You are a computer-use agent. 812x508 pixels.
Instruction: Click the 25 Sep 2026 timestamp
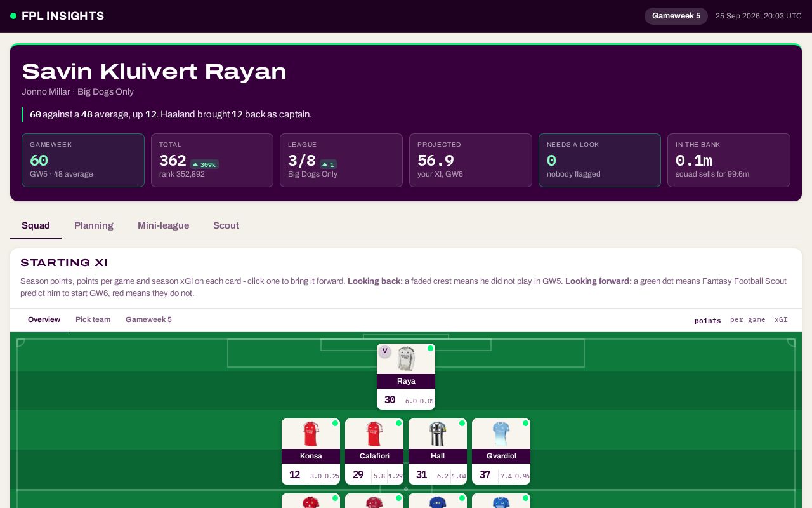tap(759, 16)
